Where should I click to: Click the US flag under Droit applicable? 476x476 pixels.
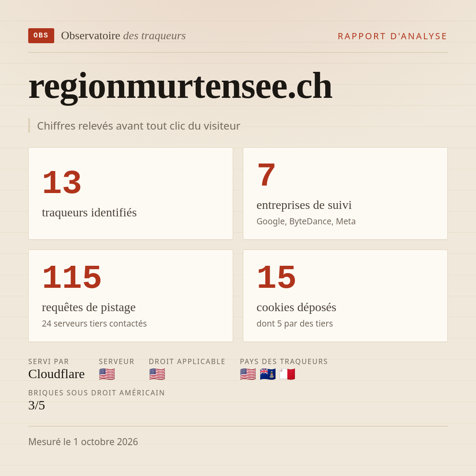pos(157,374)
